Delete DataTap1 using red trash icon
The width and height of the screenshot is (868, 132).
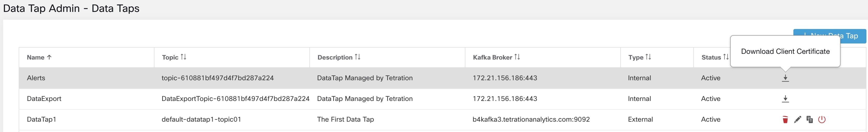coord(785,120)
